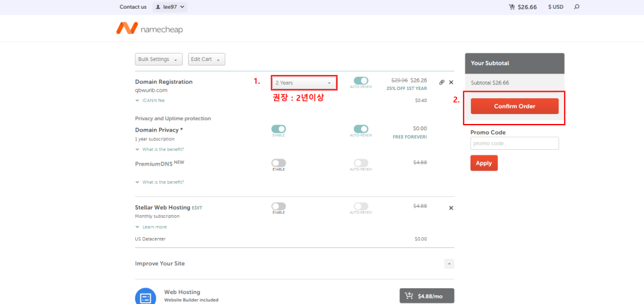Add Web Hosting at $4.88/mo to cart

pyautogui.click(x=427, y=295)
